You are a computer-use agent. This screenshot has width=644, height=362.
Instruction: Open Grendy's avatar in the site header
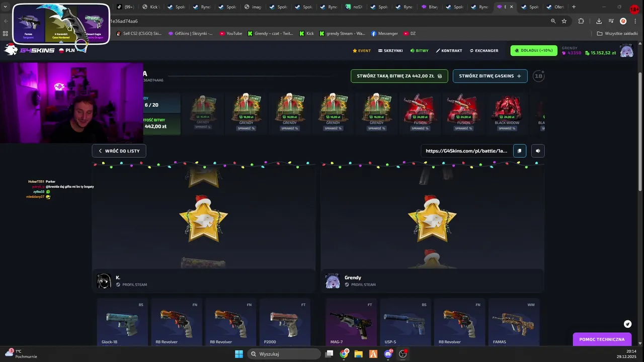[x=626, y=51]
